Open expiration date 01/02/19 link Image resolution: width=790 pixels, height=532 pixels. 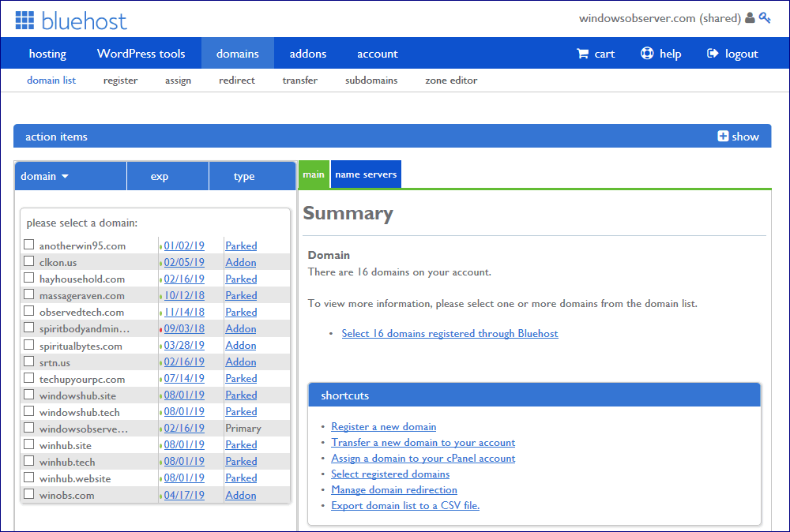(x=184, y=245)
